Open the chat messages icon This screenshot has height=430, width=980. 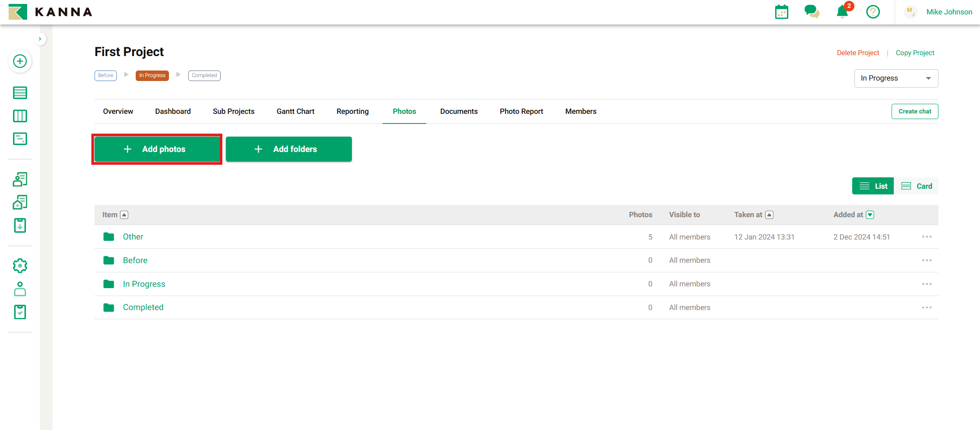click(x=811, y=12)
